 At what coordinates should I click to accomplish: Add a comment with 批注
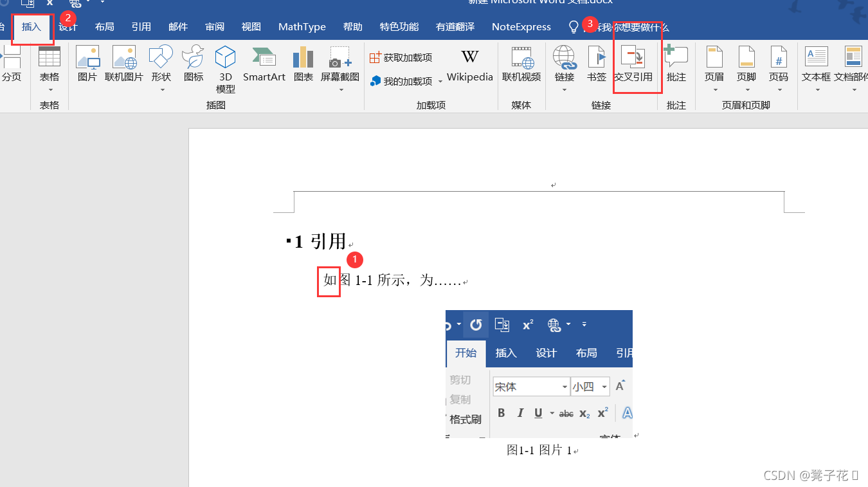click(676, 63)
